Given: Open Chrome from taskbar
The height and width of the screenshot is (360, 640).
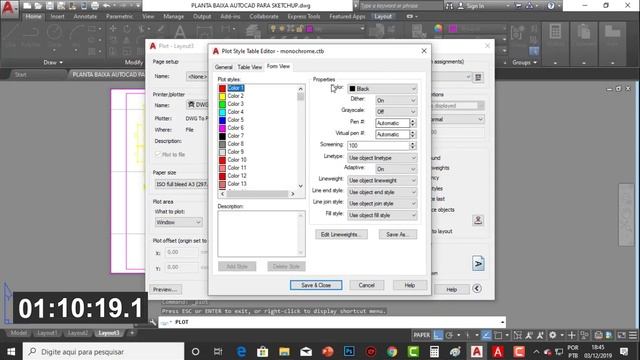Looking at the screenshot, I should pos(392,351).
